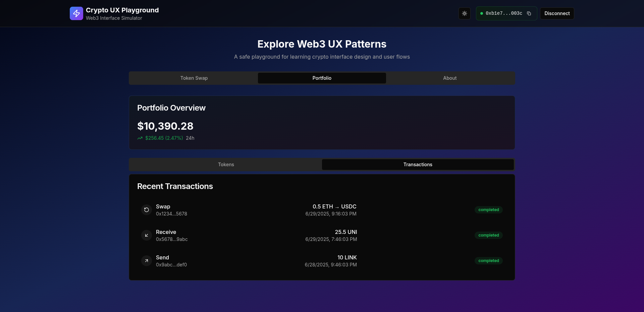Click the Portfolio Overview heading

tap(171, 108)
